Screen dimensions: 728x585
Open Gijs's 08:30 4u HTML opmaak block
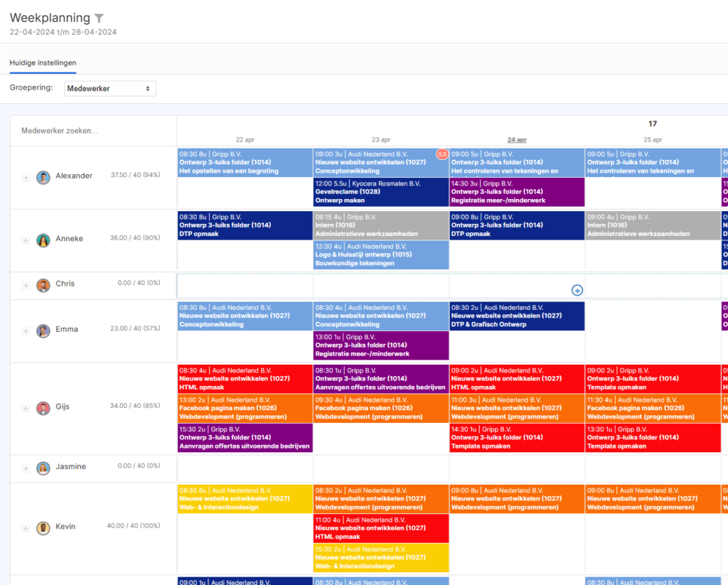click(x=245, y=379)
